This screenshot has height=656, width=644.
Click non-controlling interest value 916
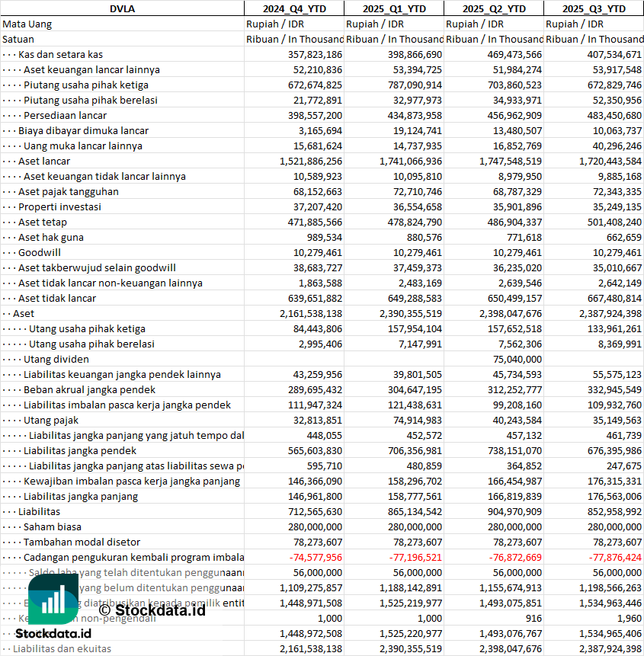click(x=533, y=619)
